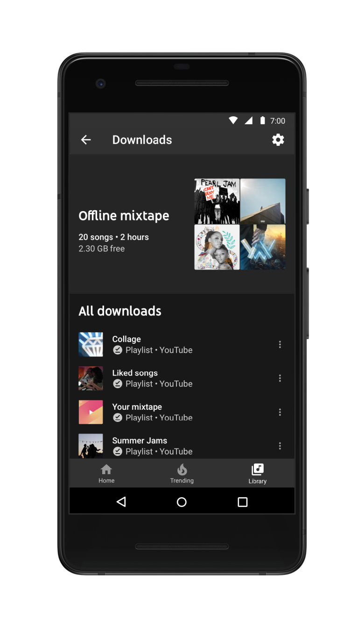Tap Android back navigation triangle

pyautogui.click(x=121, y=502)
